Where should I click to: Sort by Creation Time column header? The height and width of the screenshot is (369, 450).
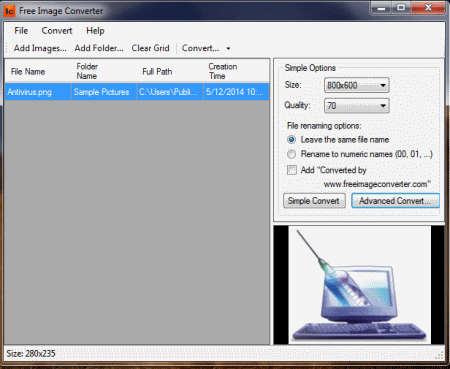click(236, 71)
